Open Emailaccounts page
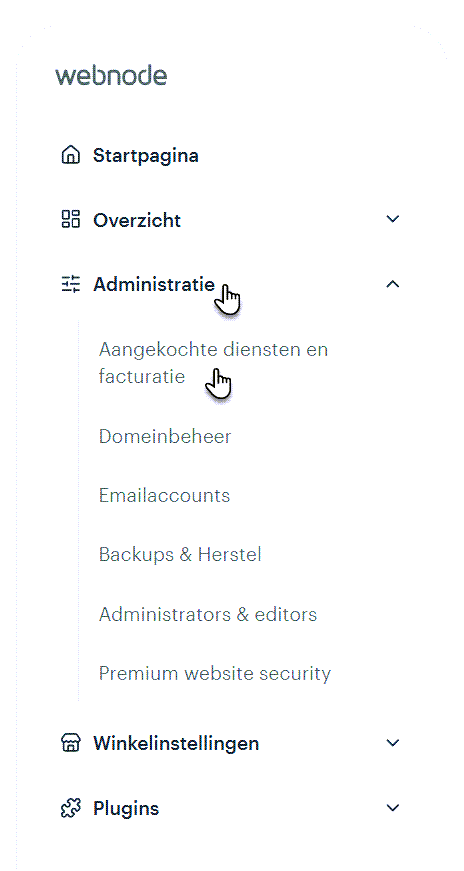The height and width of the screenshot is (871, 464). (164, 495)
